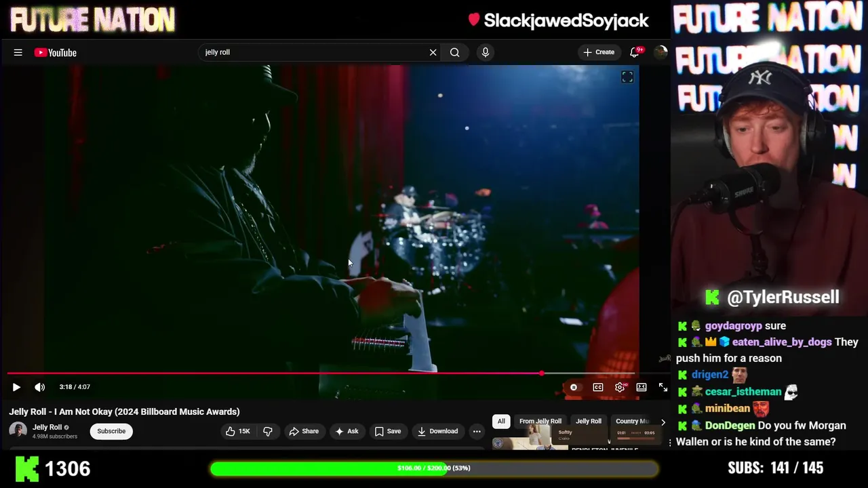The width and height of the screenshot is (868, 488).
Task: Switch to theater mode
Action: click(x=642, y=387)
